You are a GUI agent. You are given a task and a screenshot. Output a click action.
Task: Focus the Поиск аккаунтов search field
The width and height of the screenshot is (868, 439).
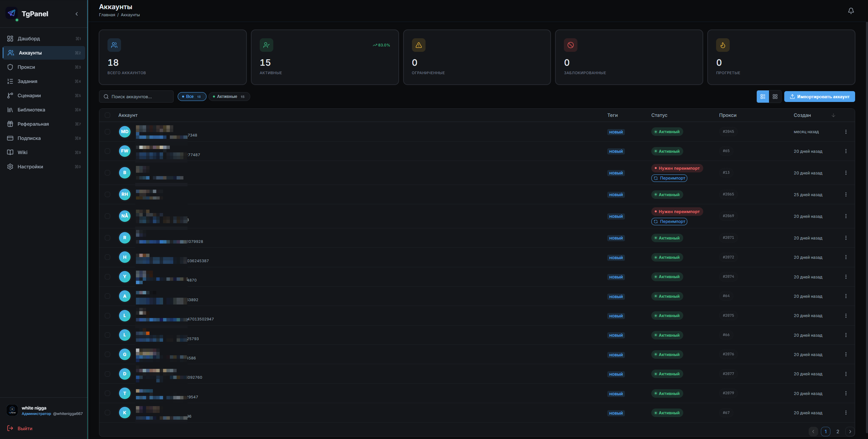(136, 97)
